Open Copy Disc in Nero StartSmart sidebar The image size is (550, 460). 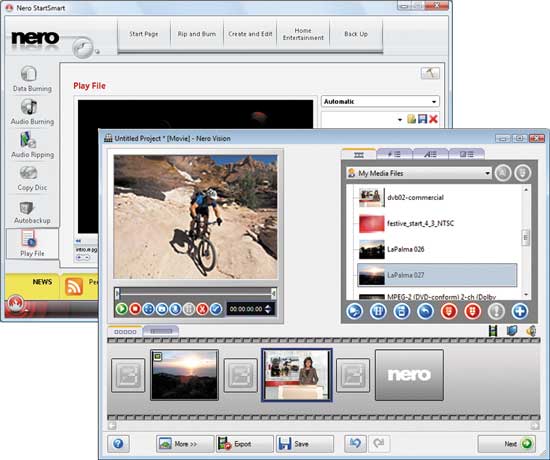(32, 178)
